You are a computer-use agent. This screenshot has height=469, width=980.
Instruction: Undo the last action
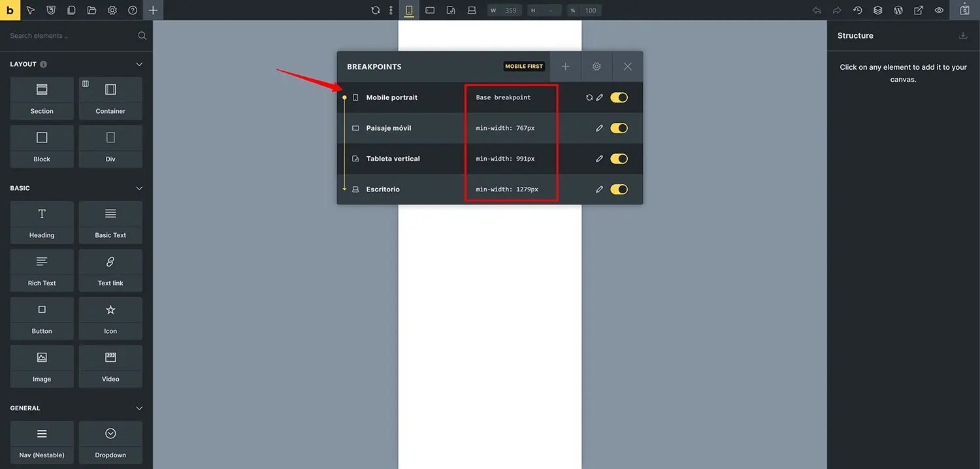tap(816, 10)
